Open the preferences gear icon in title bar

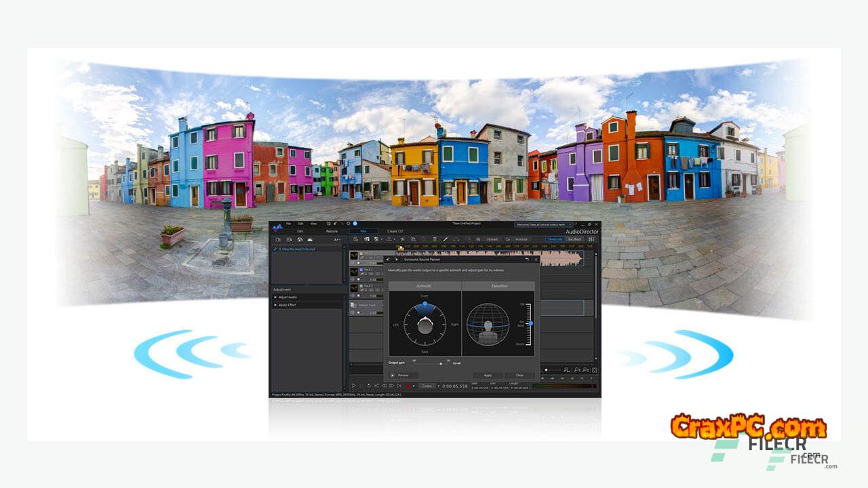[348, 224]
